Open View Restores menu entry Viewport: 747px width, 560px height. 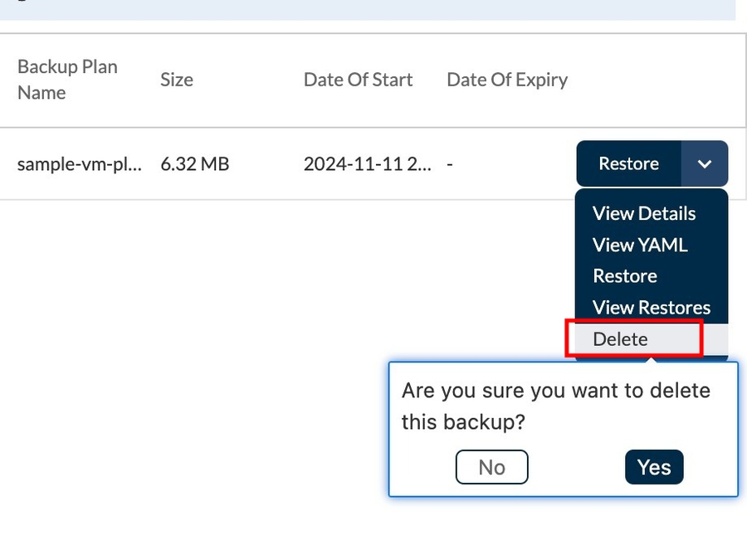(652, 308)
